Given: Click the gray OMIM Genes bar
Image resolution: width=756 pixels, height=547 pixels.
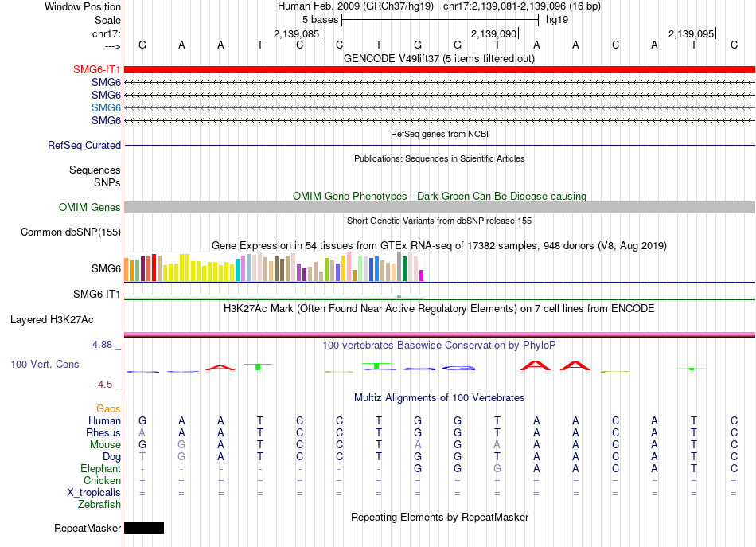Looking at the screenshot, I should click(439, 208).
